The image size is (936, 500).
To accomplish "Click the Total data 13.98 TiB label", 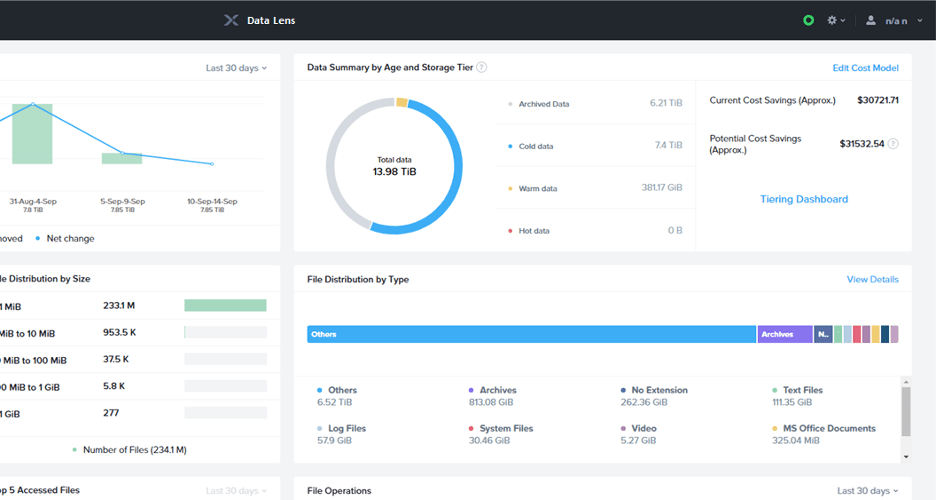I will 394,166.
